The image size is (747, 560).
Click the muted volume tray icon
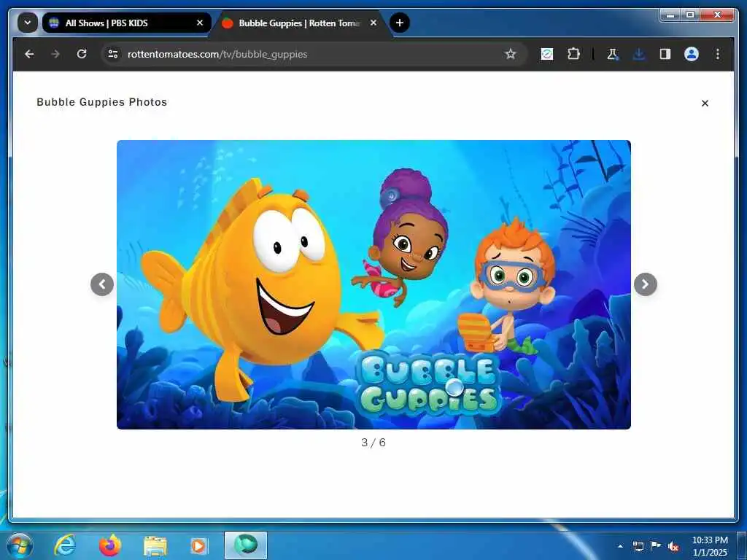click(x=673, y=546)
